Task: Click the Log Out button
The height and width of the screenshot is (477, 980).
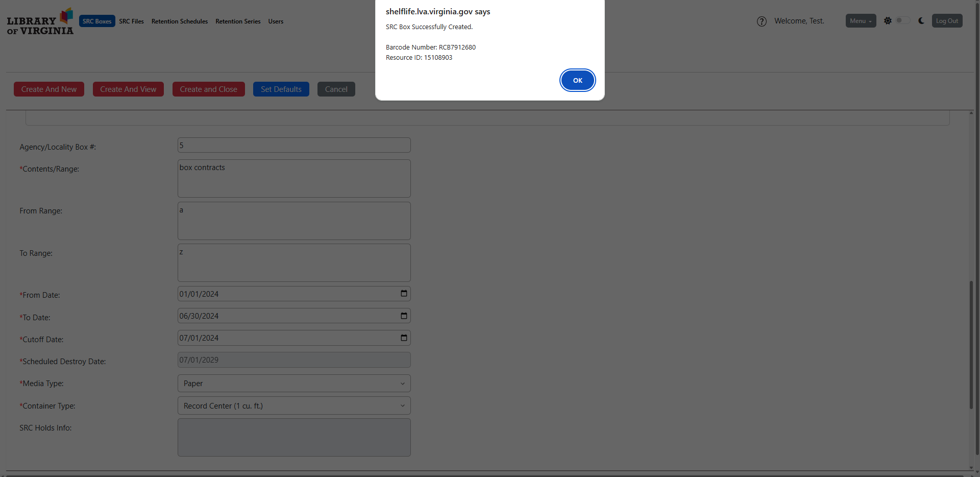Action: coord(947,21)
